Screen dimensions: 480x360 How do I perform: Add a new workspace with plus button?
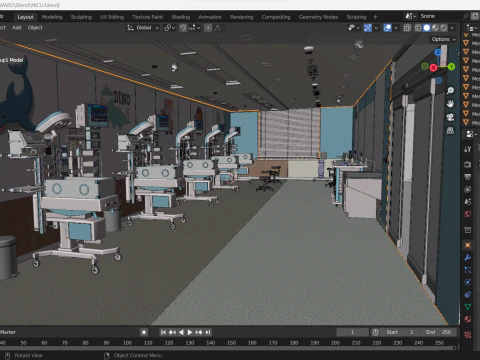coord(375,17)
